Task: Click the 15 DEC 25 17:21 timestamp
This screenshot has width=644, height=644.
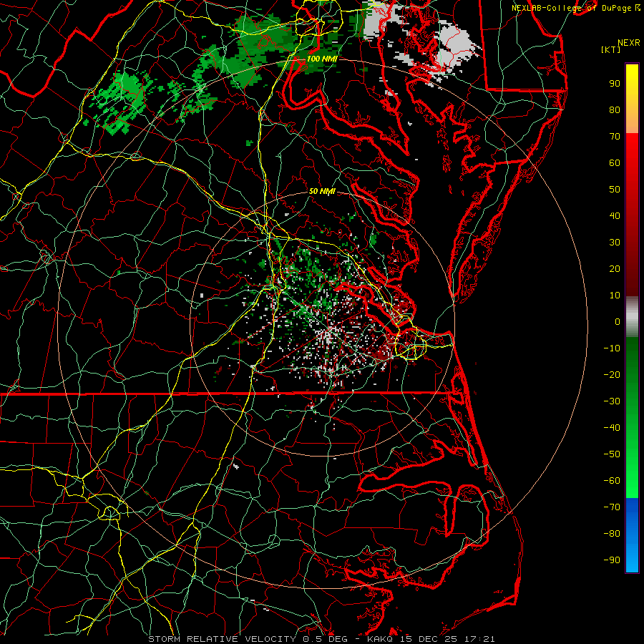Action: (447, 639)
